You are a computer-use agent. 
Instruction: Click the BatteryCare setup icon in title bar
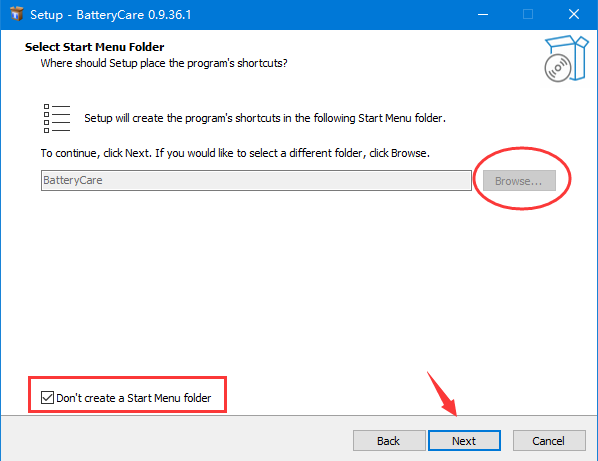tap(16, 14)
